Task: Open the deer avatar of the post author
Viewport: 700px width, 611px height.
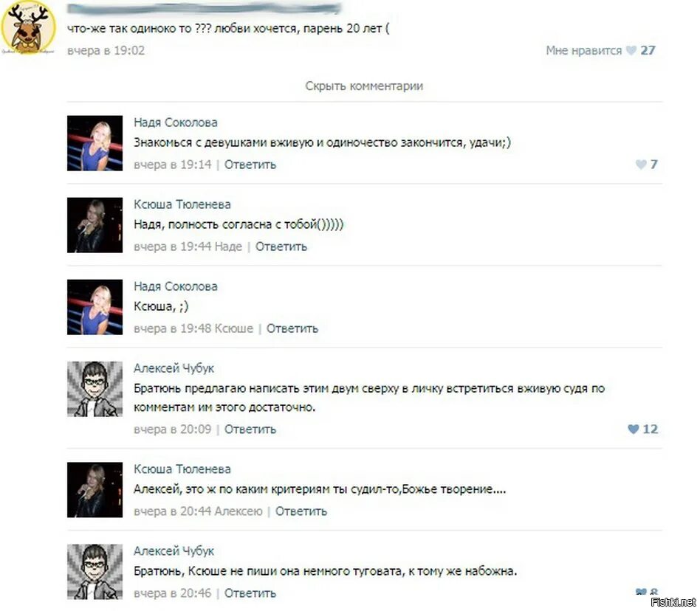Action: (x=28, y=28)
